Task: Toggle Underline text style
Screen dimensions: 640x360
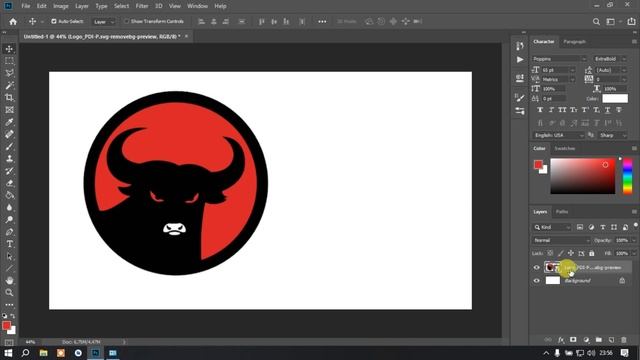Action: pyautogui.click(x=608, y=110)
